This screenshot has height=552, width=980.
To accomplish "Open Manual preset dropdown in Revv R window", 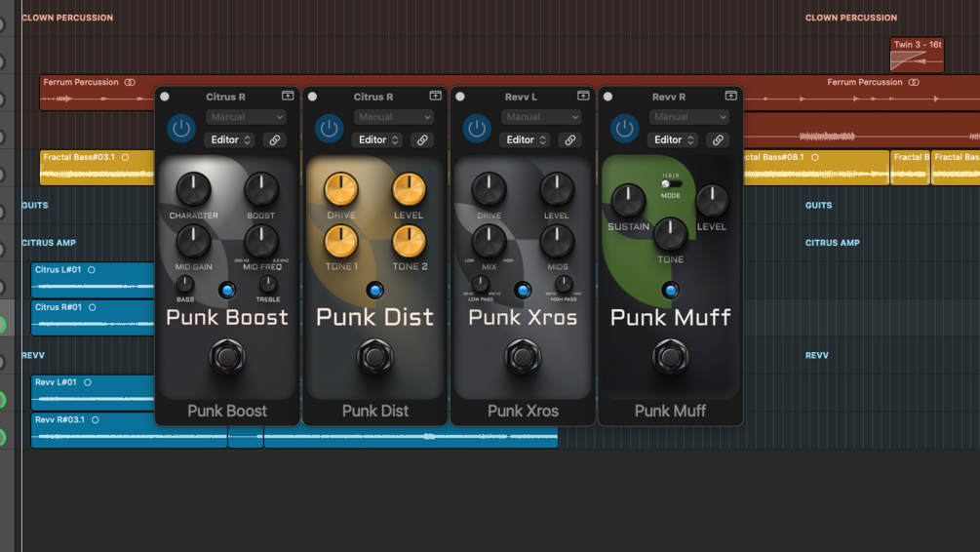I will click(x=689, y=117).
